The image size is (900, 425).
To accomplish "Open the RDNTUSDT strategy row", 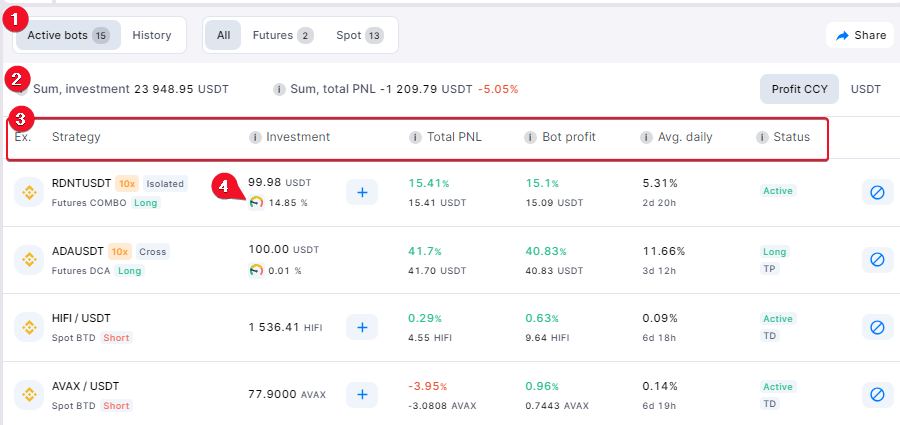I will 448,192.
